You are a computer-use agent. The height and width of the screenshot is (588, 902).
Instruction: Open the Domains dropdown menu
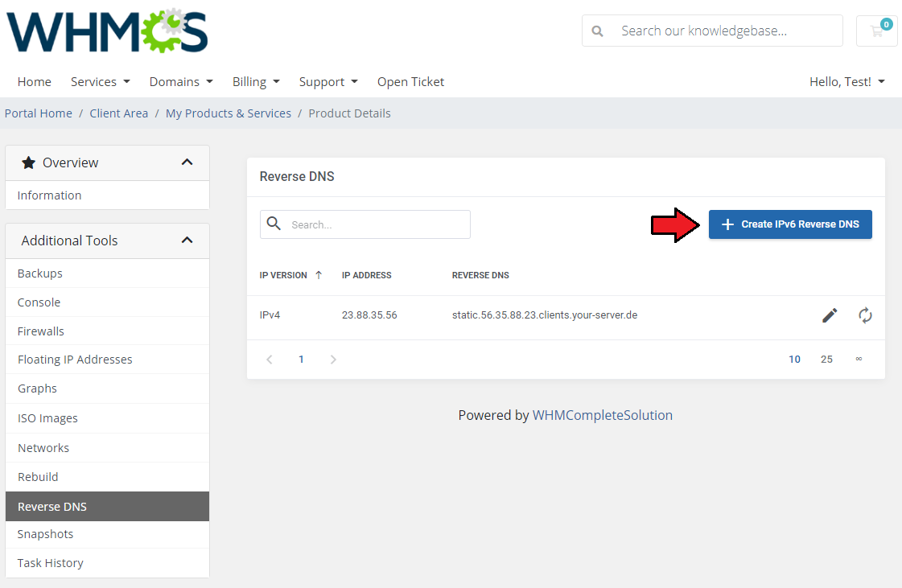pos(181,82)
